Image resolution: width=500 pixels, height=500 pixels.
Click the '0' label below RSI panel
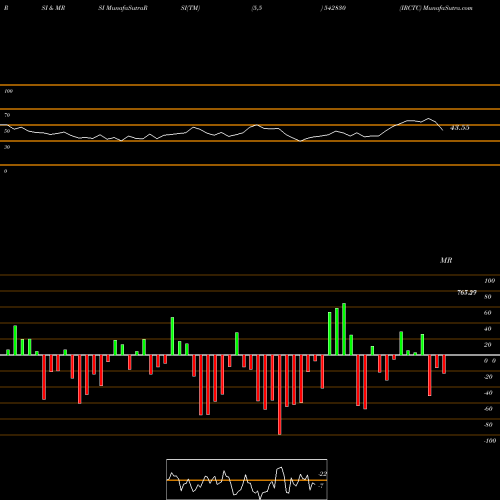coord(5,171)
